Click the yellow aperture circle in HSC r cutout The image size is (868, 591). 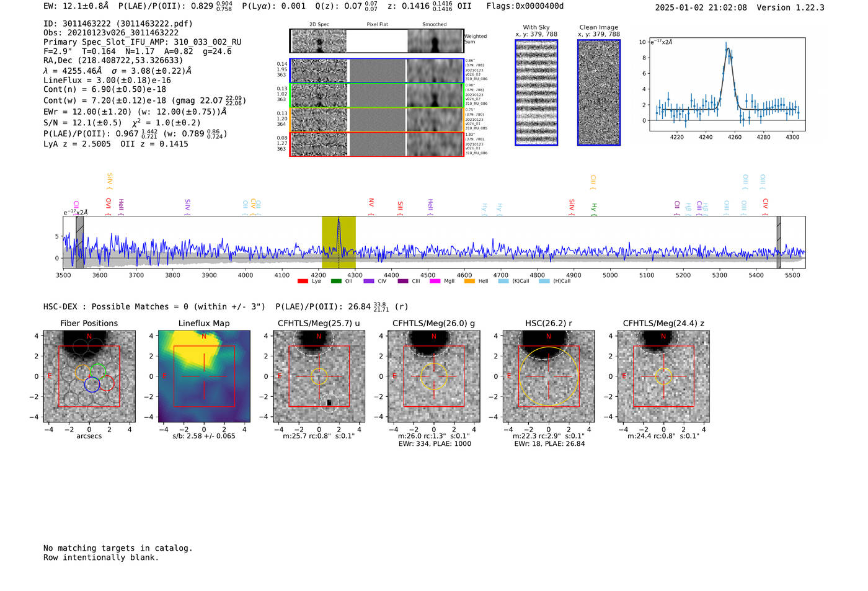[x=549, y=376]
